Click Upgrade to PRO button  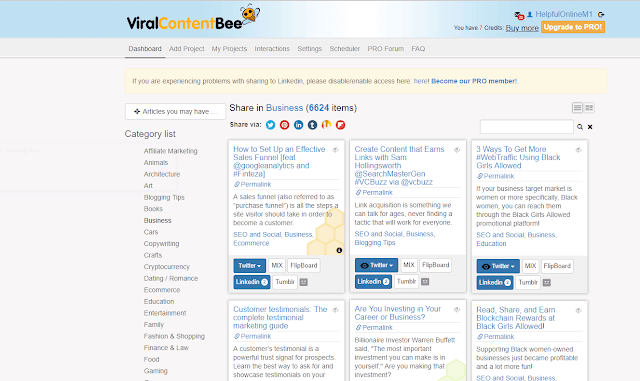tap(573, 27)
